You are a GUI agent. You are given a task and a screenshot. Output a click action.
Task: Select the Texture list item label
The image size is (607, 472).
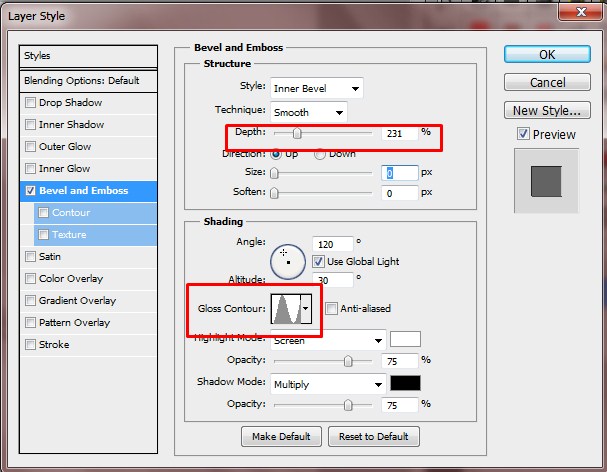69,235
